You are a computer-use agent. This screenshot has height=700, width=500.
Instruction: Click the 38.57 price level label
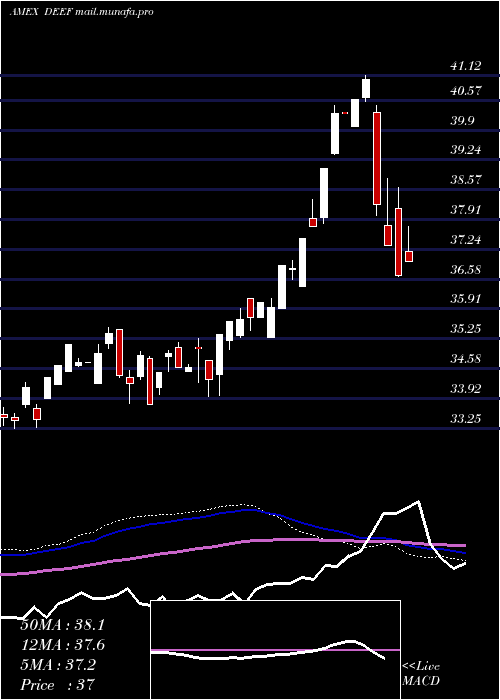(x=466, y=180)
